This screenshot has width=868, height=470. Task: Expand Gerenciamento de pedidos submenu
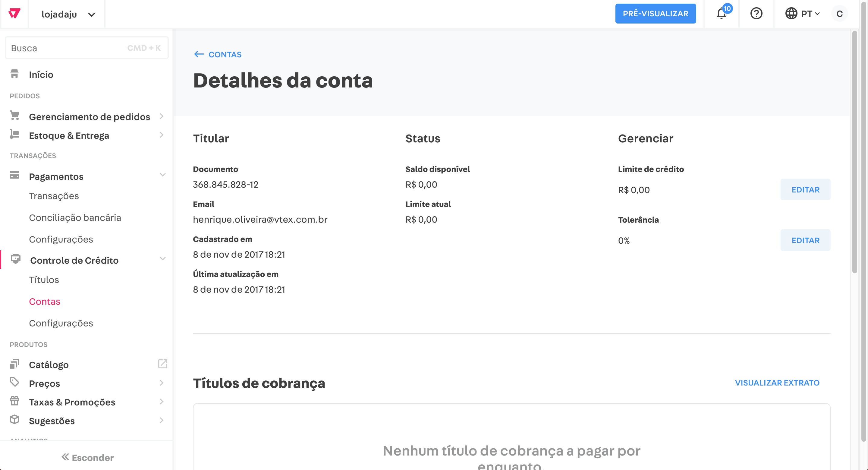click(x=162, y=116)
